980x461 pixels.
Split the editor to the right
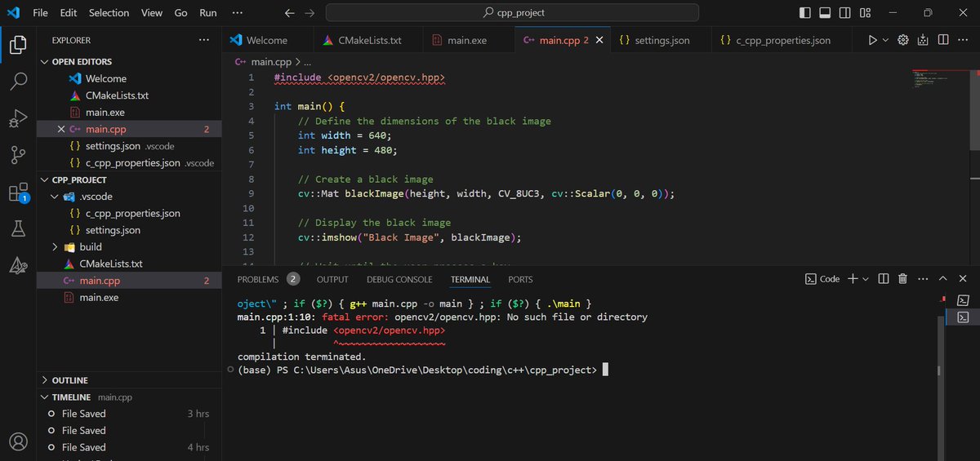942,39
